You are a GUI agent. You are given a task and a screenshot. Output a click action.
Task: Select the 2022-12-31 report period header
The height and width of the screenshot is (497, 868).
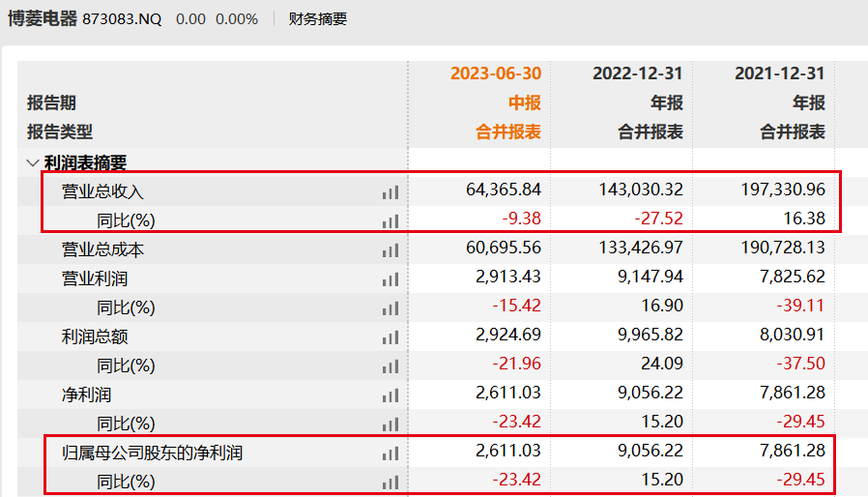pos(638,73)
